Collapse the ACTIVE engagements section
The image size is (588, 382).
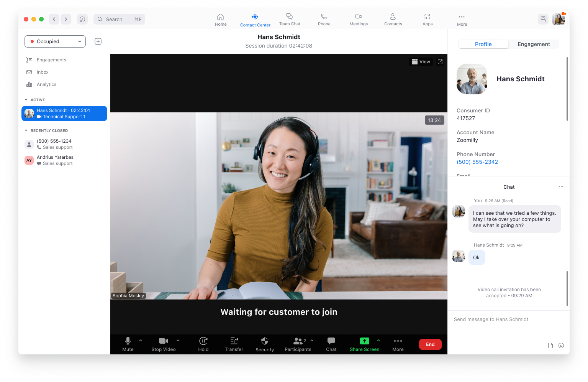(26, 100)
